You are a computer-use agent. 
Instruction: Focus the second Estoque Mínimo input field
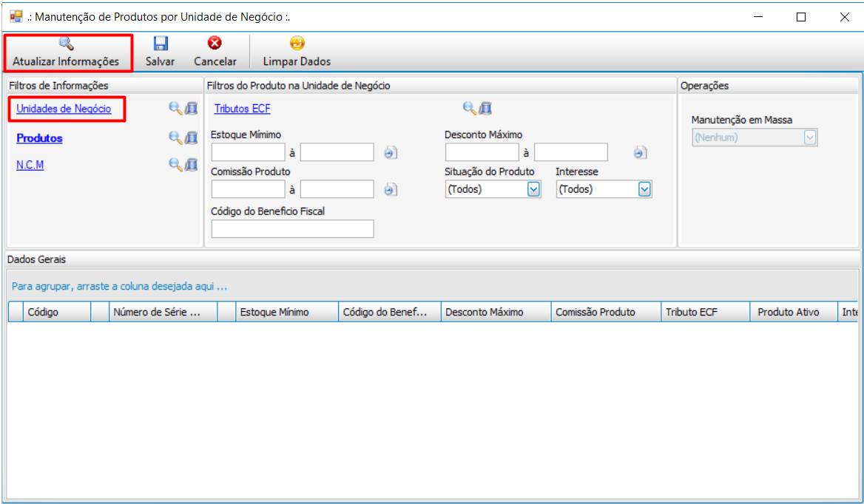(337, 152)
